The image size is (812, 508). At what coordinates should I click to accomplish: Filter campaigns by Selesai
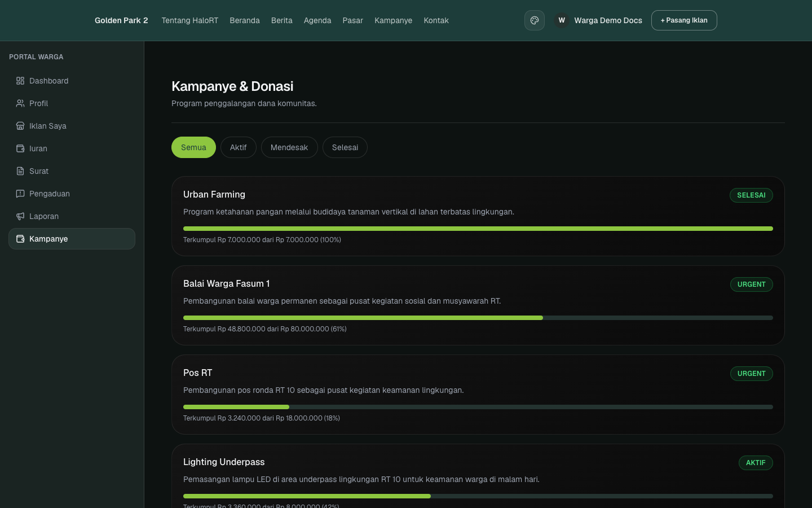[x=345, y=147]
